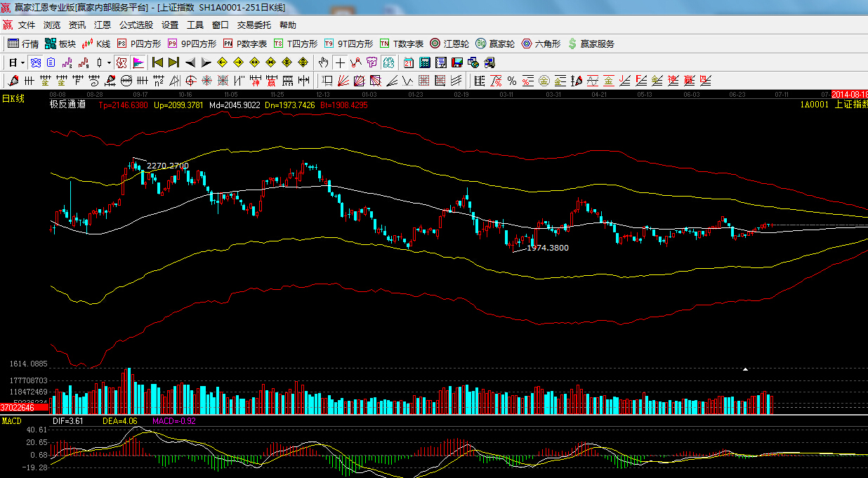Click the red 2014-08-18 date marker
The width and height of the screenshot is (868, 478).
pyautogui.click(x=849, y=93)
